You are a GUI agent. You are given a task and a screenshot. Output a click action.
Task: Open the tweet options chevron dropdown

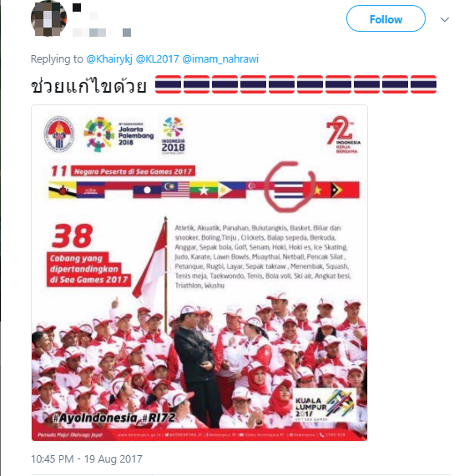[444, 20]
